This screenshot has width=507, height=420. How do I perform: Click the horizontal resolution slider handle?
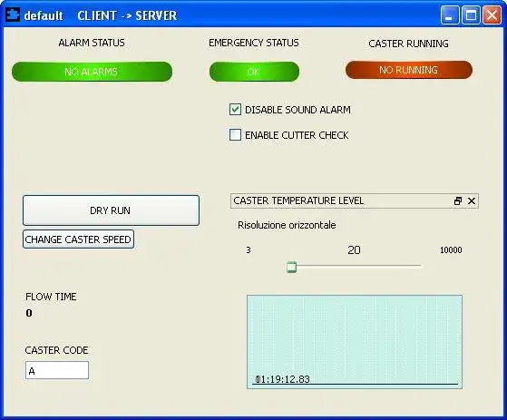point(291,267)
